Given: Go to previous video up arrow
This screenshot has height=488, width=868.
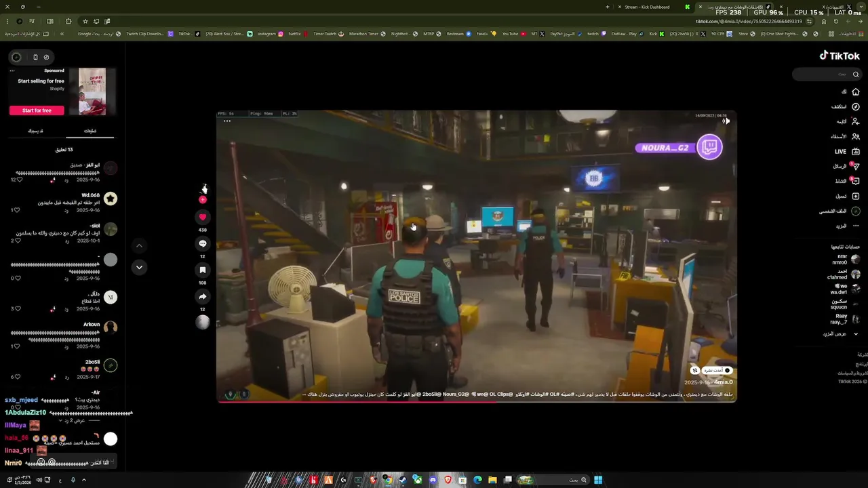Looking at the screenshot, I should pos(139,245).
